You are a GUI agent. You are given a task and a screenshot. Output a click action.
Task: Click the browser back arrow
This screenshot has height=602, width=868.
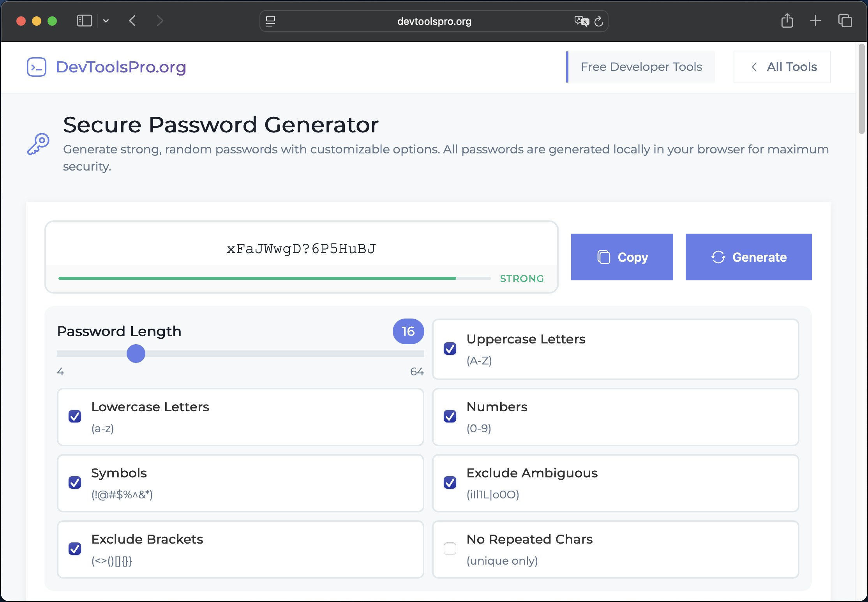[132, 21]
